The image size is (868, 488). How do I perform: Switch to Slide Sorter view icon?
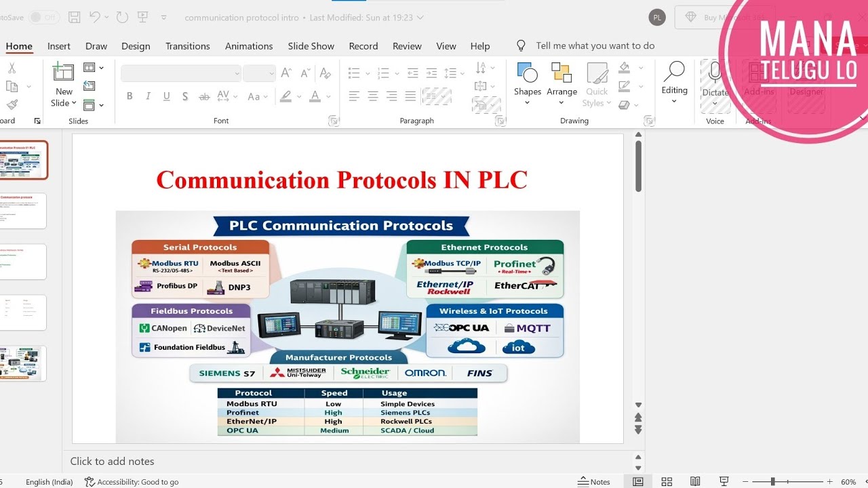click(667, 482)
